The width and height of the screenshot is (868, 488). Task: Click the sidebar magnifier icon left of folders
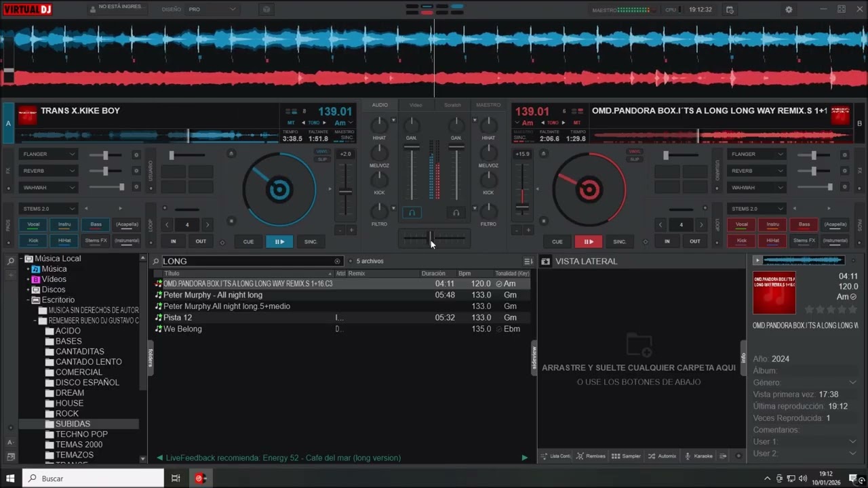[x=11, y=261]
